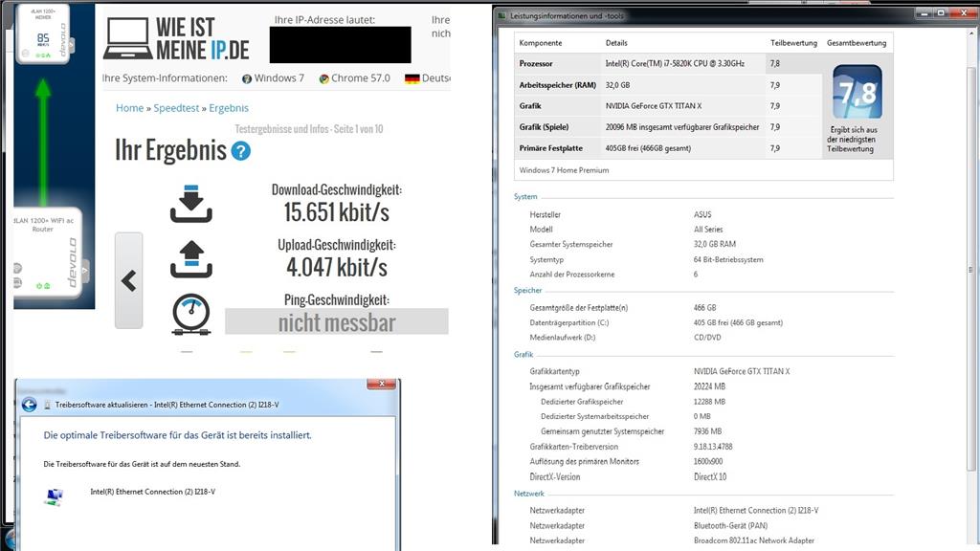Select the Primäre Festplatte row label
980x551 pixels.
(x=550, y=148)
